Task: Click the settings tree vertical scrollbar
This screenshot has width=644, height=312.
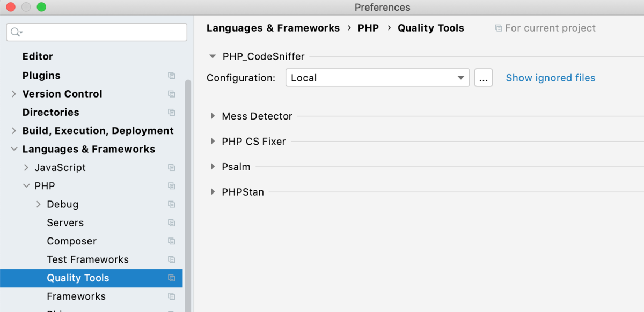Action: click(x=188, y=196)
